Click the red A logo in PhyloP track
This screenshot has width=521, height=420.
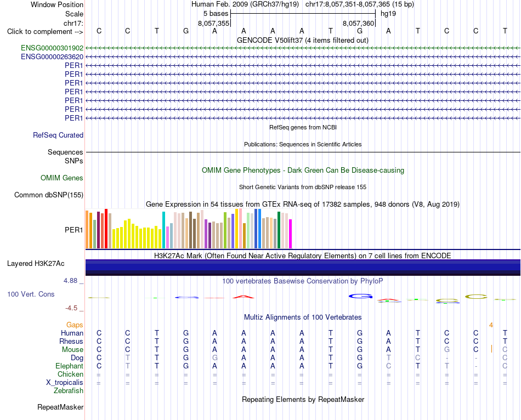pyautogui.click(x=243, y=297)
